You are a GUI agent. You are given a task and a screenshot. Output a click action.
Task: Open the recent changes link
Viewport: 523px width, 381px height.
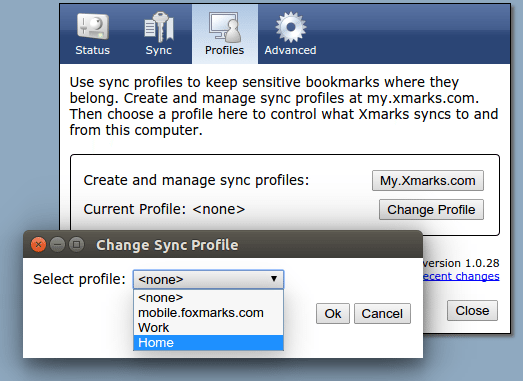pyautogui.click(x=461, y=276)
